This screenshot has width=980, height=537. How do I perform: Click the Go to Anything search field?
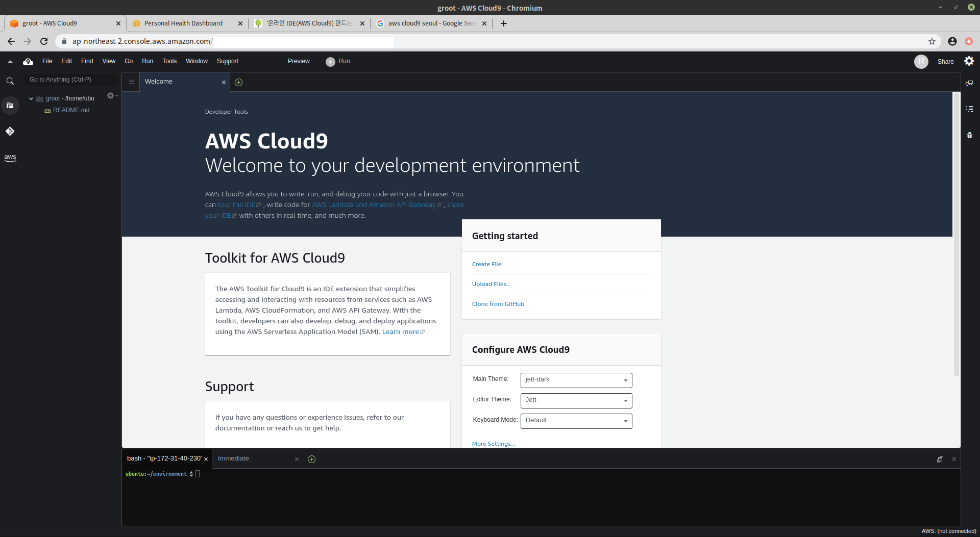click(x=70, y=80)
